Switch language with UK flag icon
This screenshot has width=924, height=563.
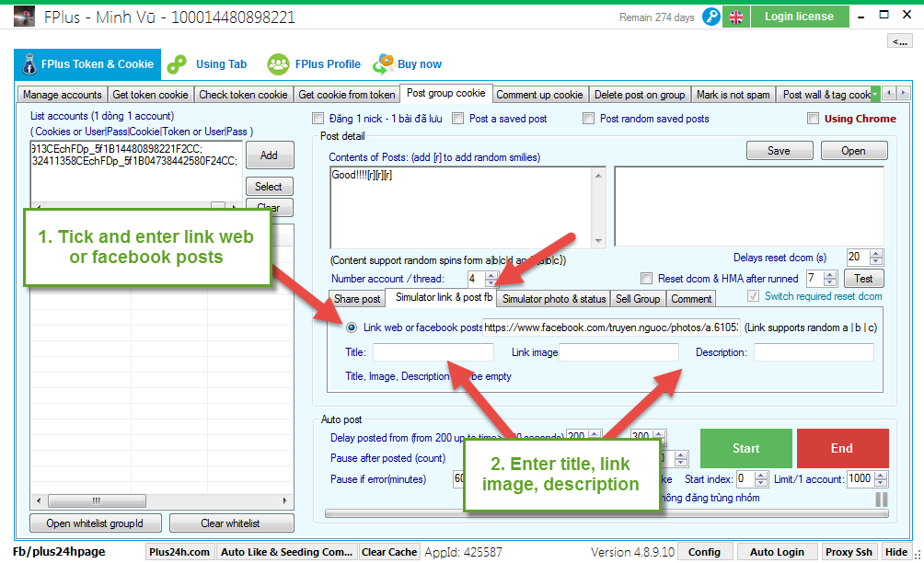click(736, 17)
